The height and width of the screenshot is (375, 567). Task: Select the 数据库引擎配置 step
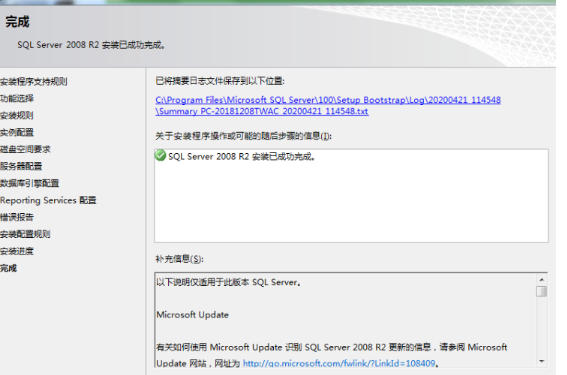pos(29,183)
